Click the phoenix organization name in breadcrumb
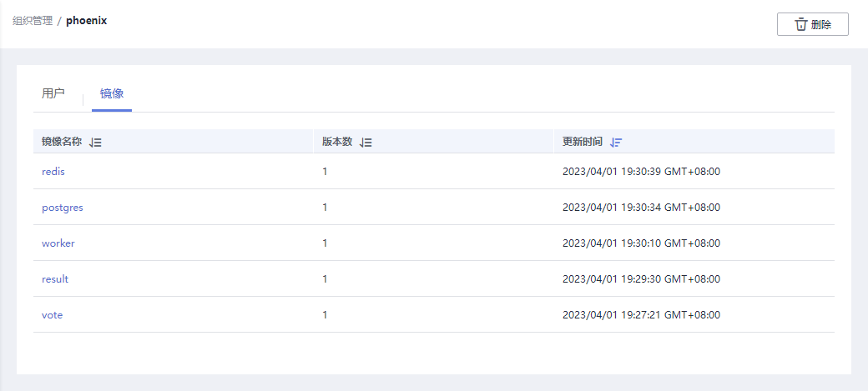Viewport: 868px width, 391px height. pyautogui.click(x=87, y=21)
